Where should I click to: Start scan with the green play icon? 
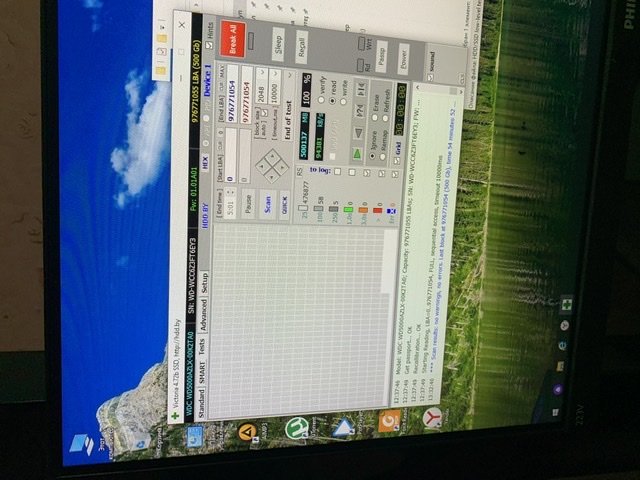click(357, 154)
